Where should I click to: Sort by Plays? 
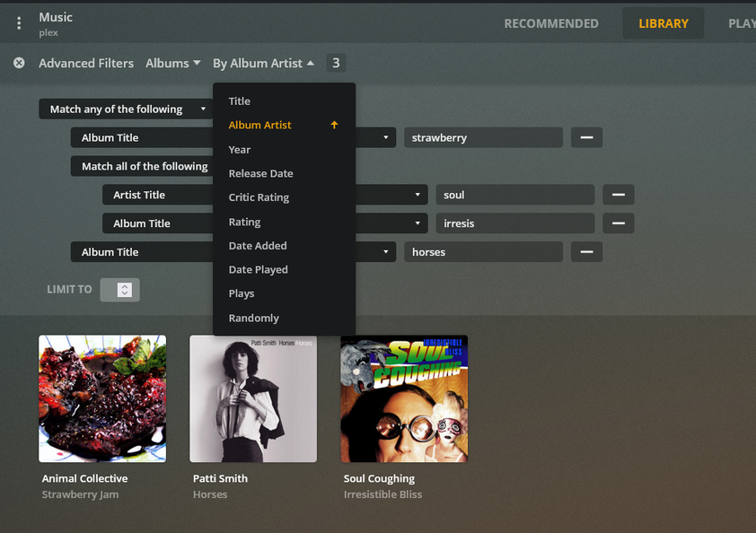pyautogui.click(x=284, y=293)
